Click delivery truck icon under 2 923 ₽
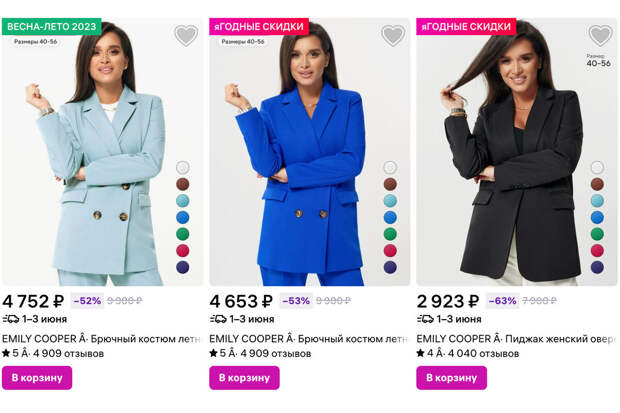Viewport: 620px width, 413px height. point(425,319)
